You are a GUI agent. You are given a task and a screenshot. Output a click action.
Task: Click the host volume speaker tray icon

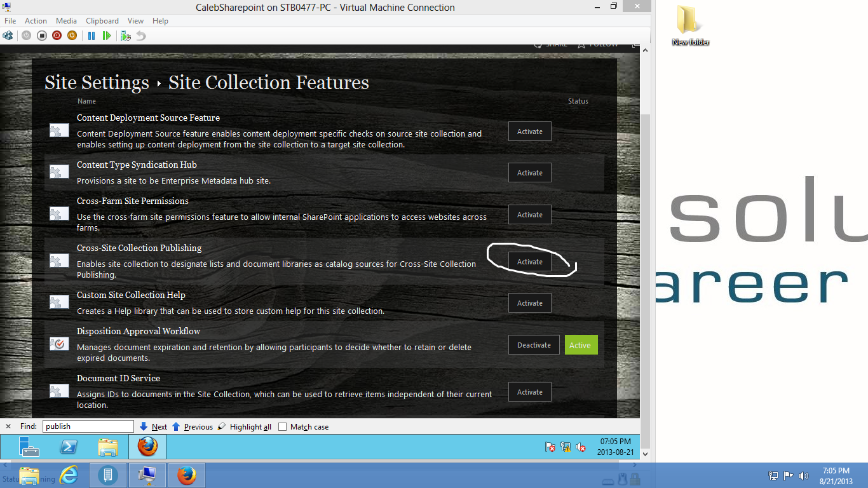click(804, 475)
